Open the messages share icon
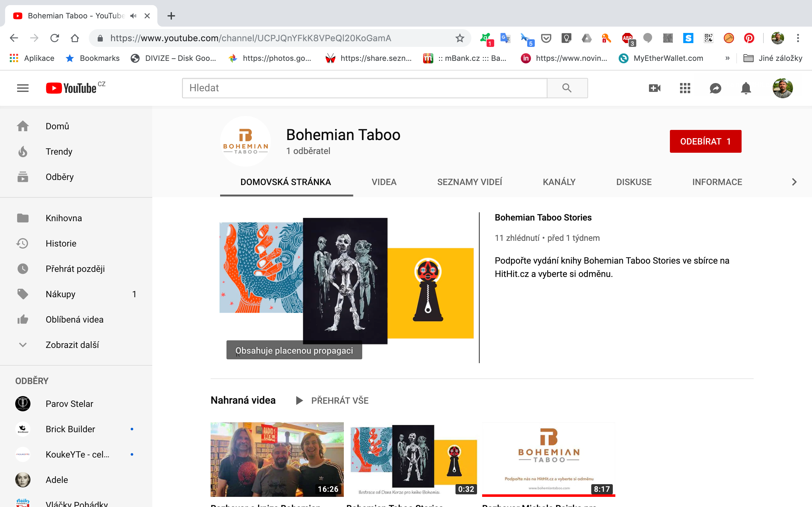 [x=715, y=88]
